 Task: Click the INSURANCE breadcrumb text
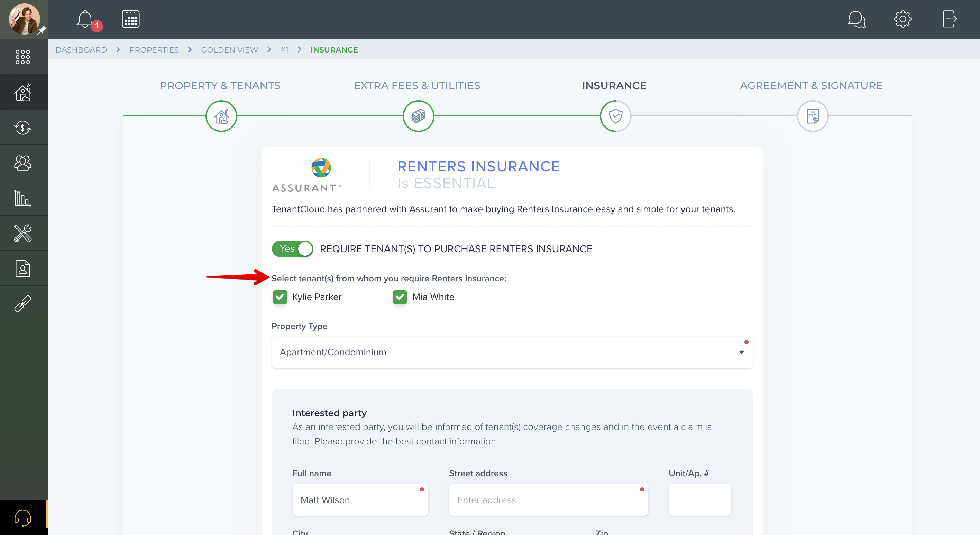(x=334, y=50)
